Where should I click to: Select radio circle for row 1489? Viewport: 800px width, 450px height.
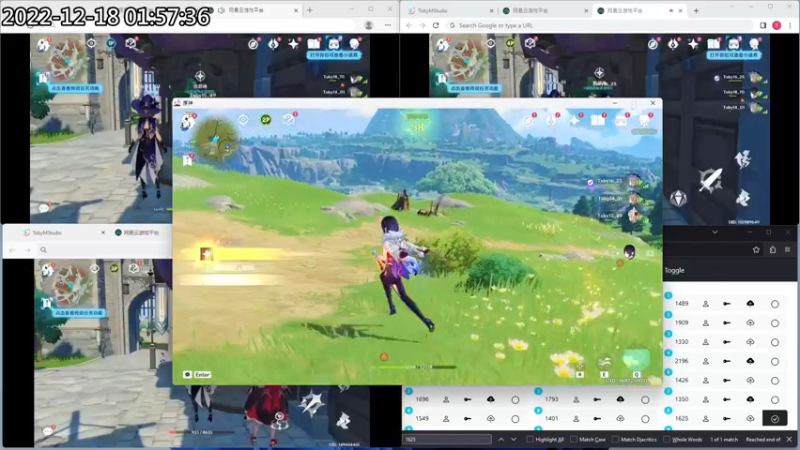click(x=774, y=304)
